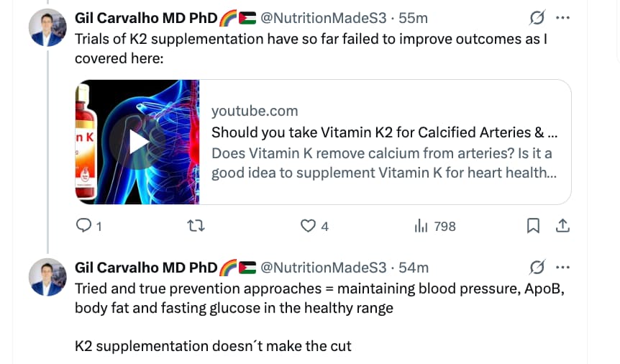Open the 55m timestamp permalink

click(x=413, y=17)
